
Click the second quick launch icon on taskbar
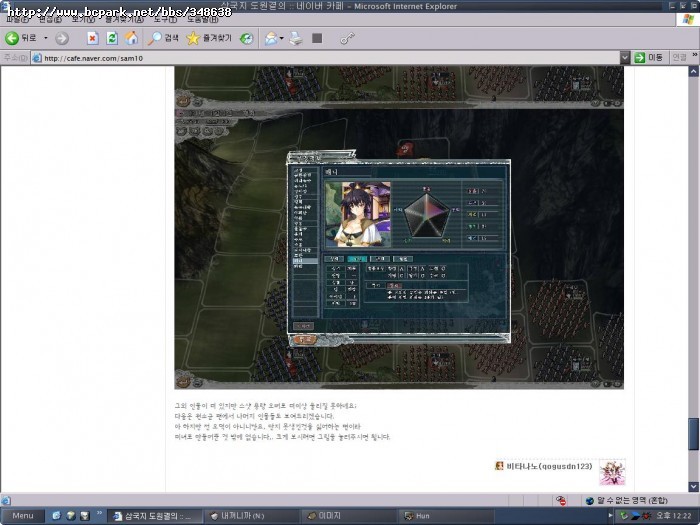(x=71, y=516)
